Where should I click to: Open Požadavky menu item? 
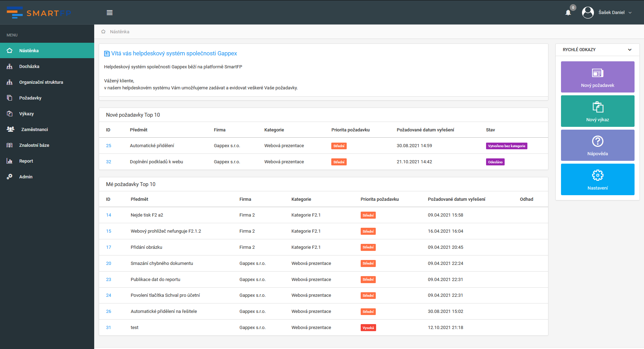(47, 98)
